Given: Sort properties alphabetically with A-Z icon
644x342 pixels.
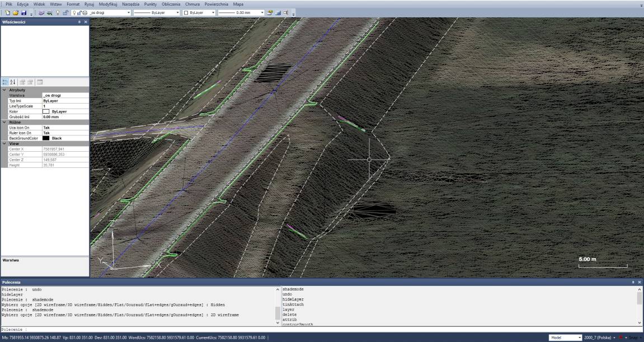Looking at the screenshot, I should pyautogui.click(x=13, y=82).
